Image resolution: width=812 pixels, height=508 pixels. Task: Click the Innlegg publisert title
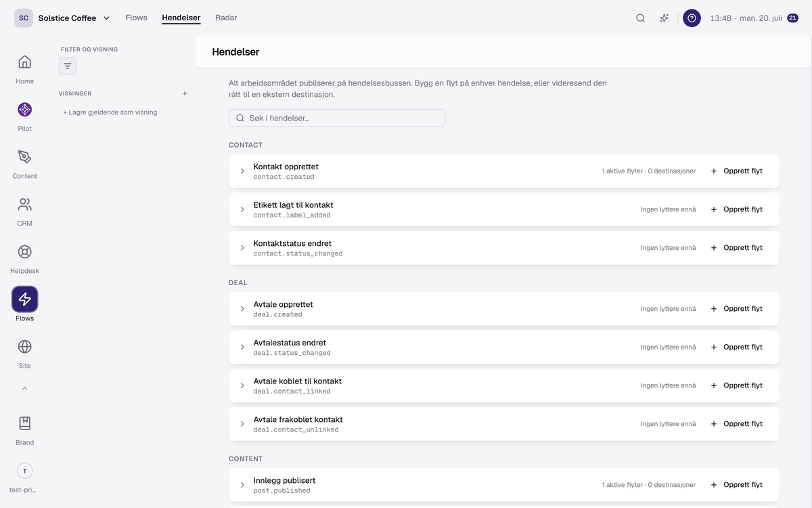pyautogui.click(x=285, y=481)
